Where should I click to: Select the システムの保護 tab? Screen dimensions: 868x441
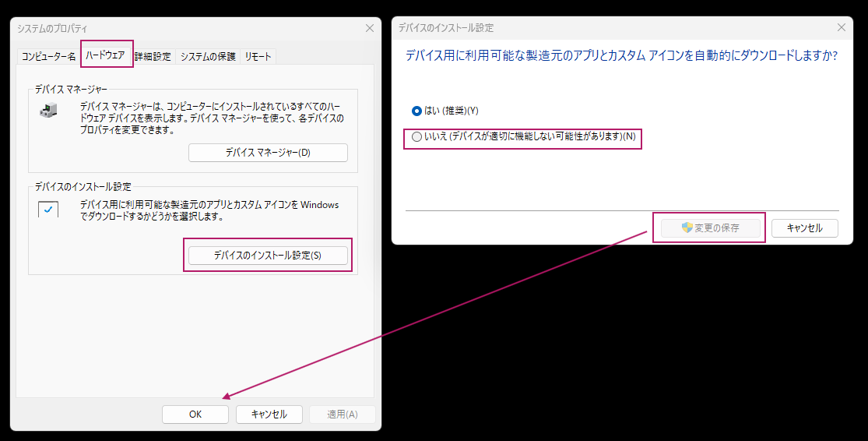click(208, 57)
